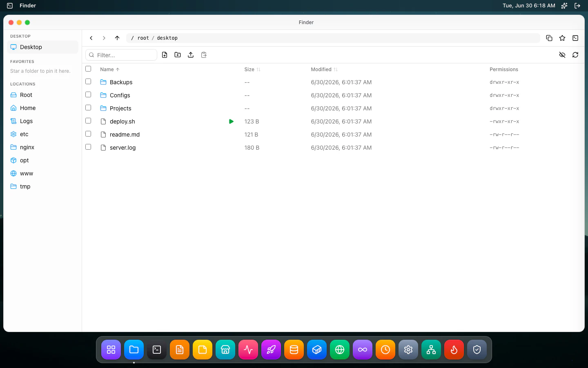Open orange database dock icon
This screenshot has height=368, width=588.
point(294,350)
